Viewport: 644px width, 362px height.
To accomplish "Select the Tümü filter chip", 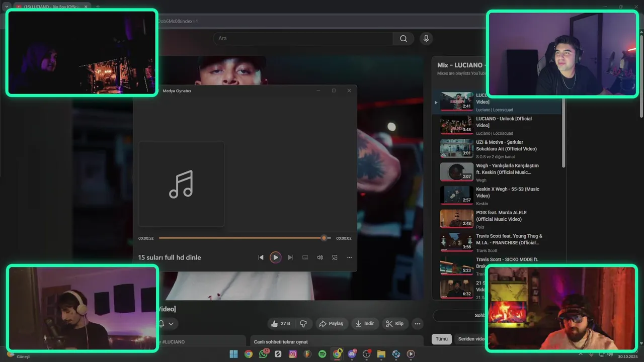I will point(442,339).
